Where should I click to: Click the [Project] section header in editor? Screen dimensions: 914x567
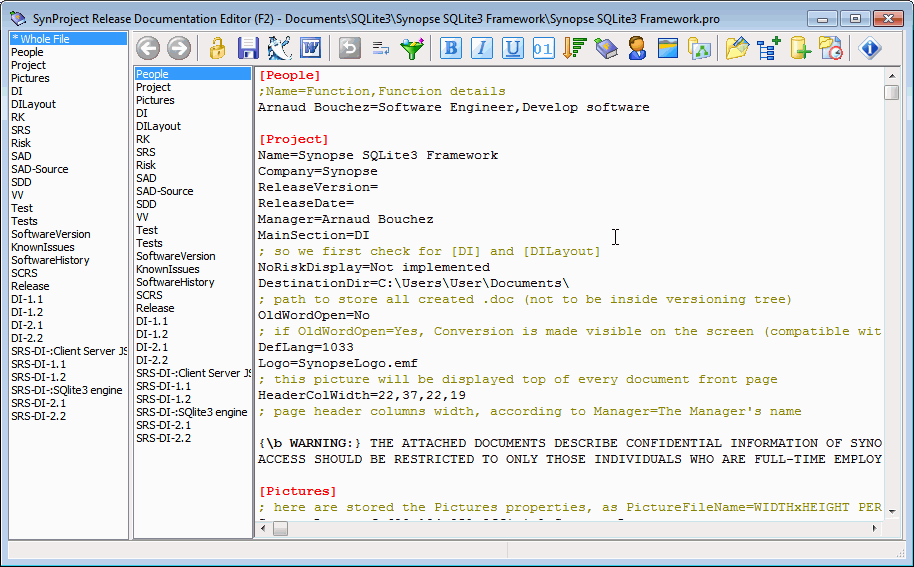click(x=294, y=139)
